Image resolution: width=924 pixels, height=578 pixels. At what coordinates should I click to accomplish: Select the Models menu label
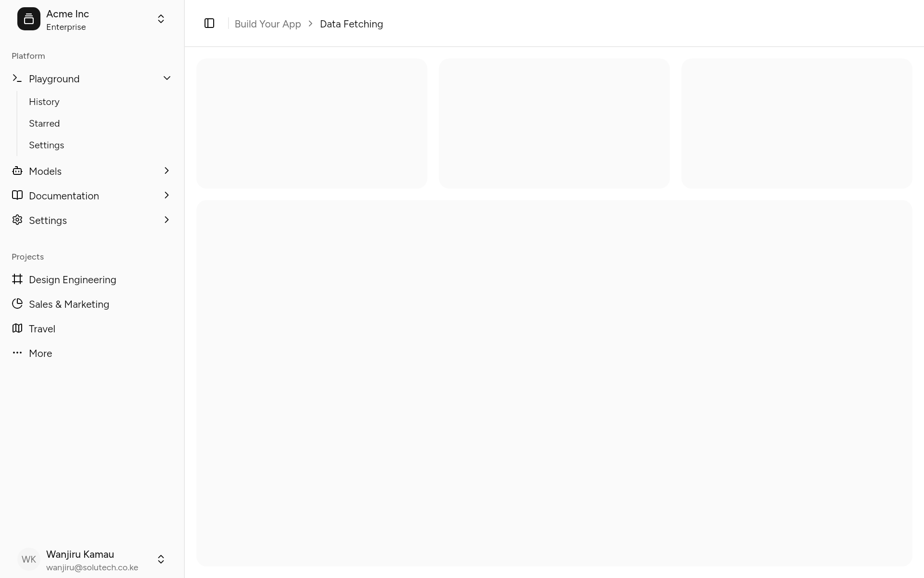pyautogui.click(x=45, y=171)
